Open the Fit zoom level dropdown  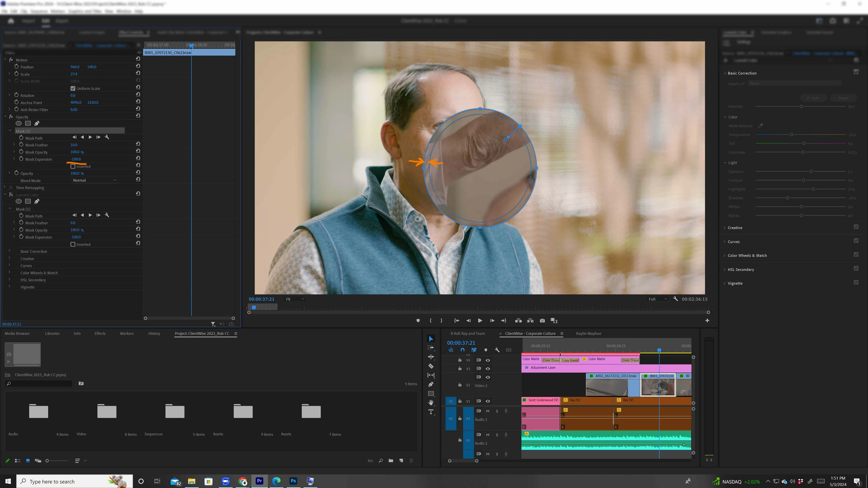pos(295,299)
